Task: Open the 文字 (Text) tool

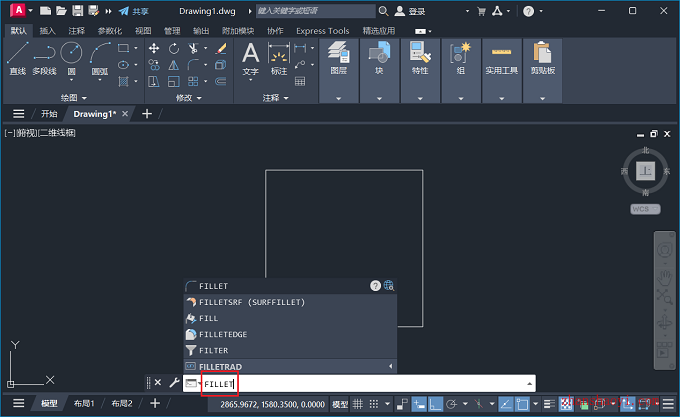Action: 251,59
